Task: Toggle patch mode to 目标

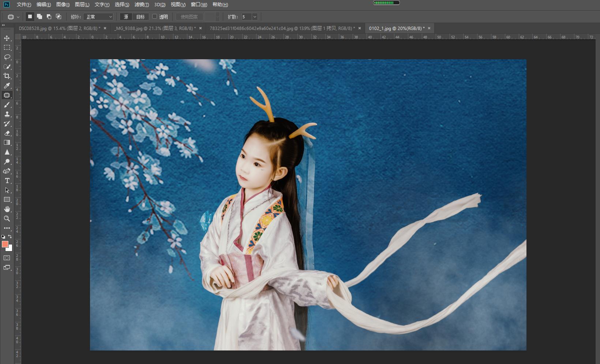Action: click(x=140, y=16)
